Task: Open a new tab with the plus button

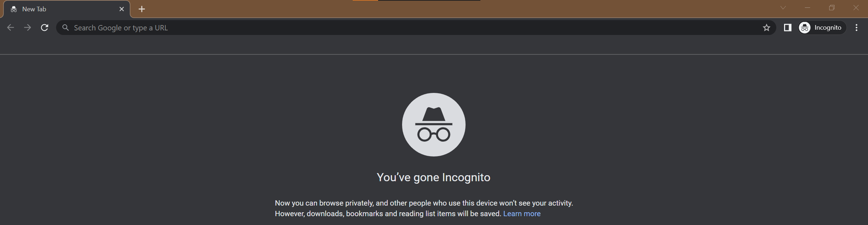Action: point(142,9)
